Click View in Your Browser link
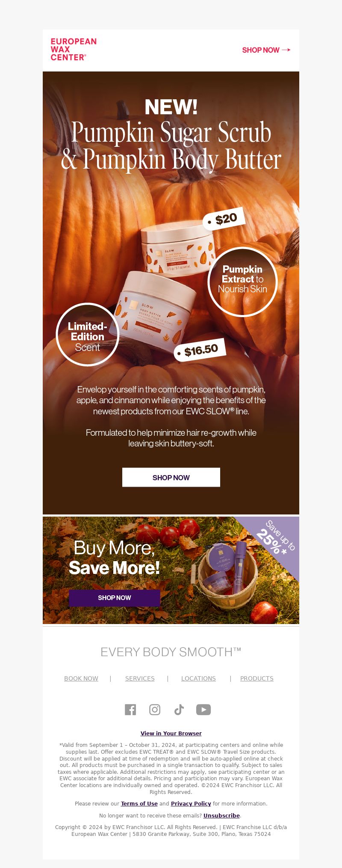Image resolution: width=342 pixels, height=868 pixels. [x=171, y=733]
